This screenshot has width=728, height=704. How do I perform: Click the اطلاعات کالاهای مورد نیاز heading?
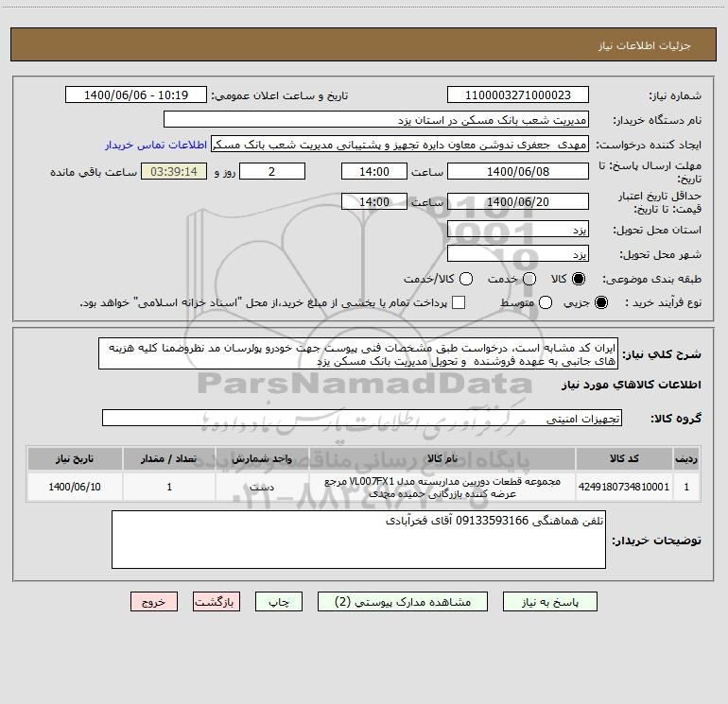tap(631, 385)
